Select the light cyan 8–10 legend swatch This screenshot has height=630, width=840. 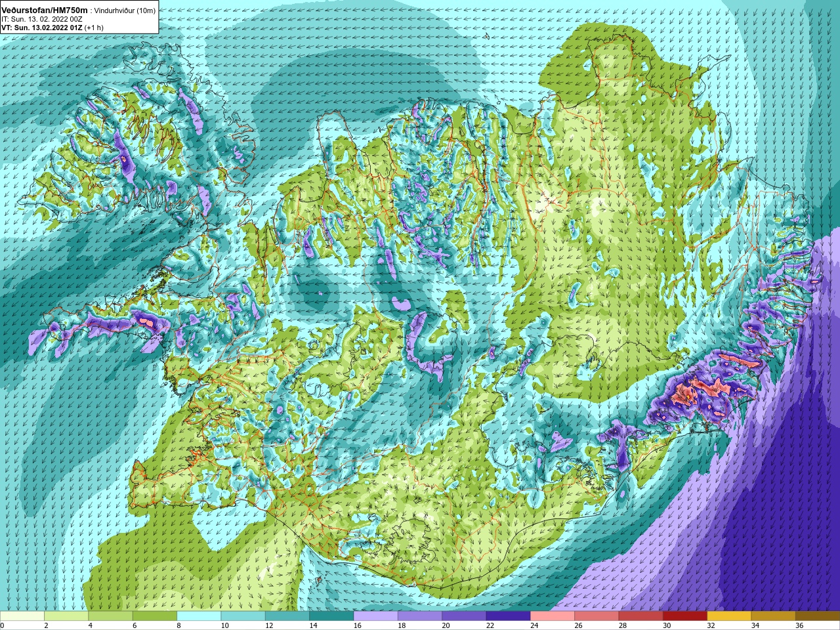point(199,616)
